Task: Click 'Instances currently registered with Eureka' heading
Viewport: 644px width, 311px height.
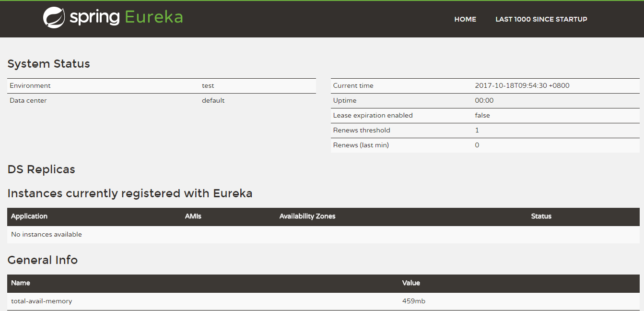Action: click(130, 193)
